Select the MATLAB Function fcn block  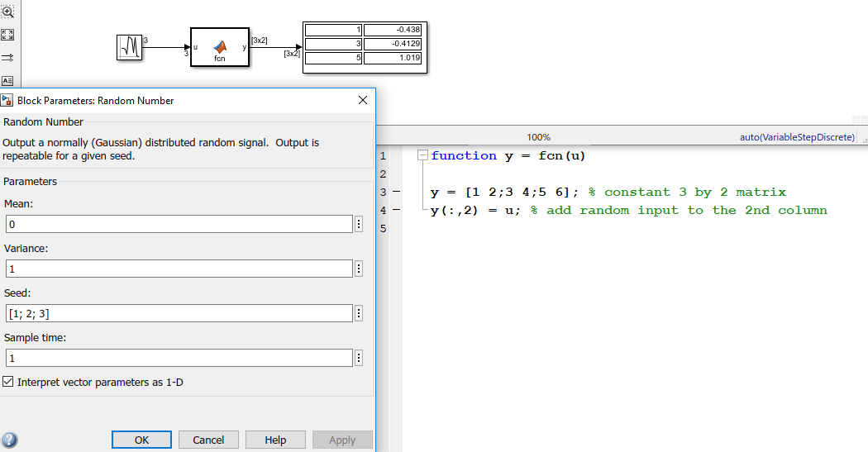[x=220, y=47]
